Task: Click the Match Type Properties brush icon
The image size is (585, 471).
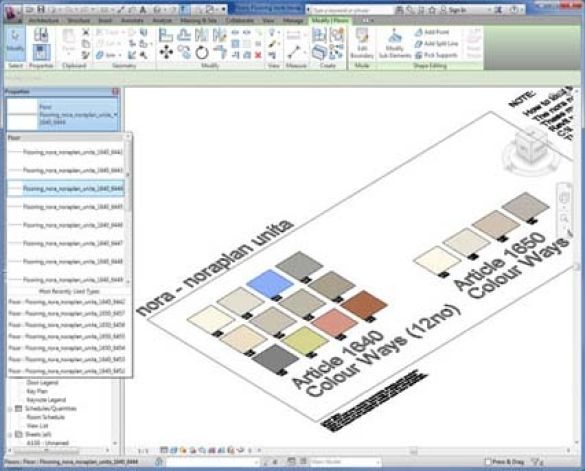Action: 86,55
